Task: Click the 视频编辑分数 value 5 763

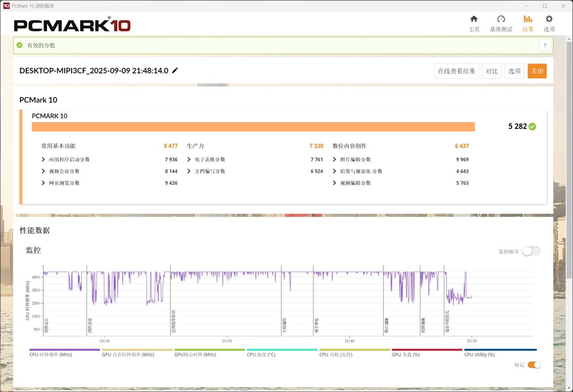Action: [462, 183]
